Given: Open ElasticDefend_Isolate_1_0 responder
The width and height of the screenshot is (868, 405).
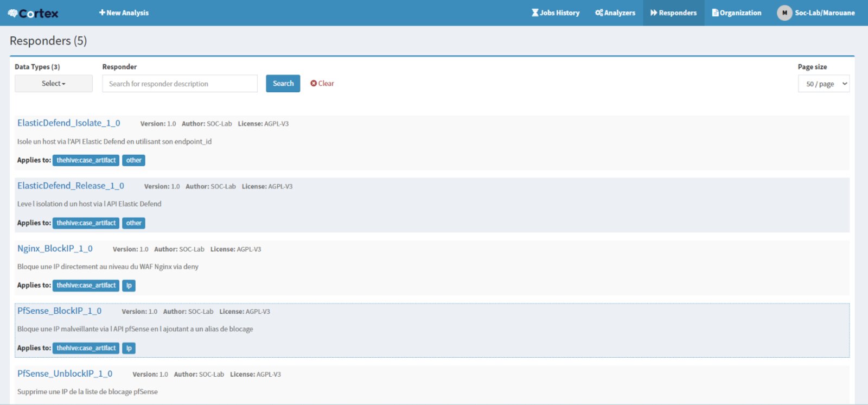Looking at the screenshot, I should (69, 123).
